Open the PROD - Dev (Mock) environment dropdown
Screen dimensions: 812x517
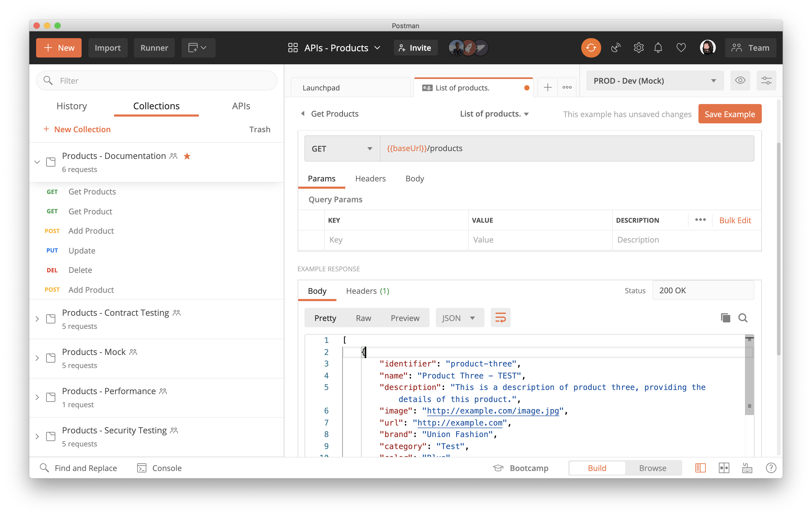pos(655,81)
